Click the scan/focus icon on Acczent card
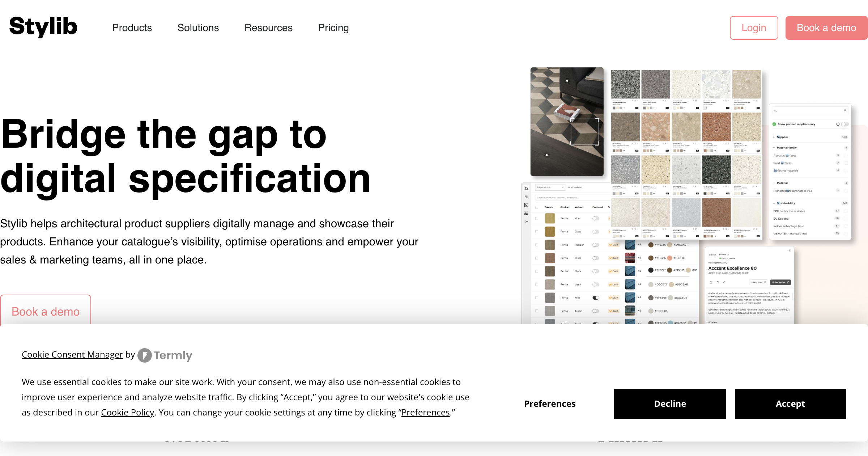Viewport: 868px width, 456px height. point(711,282)
